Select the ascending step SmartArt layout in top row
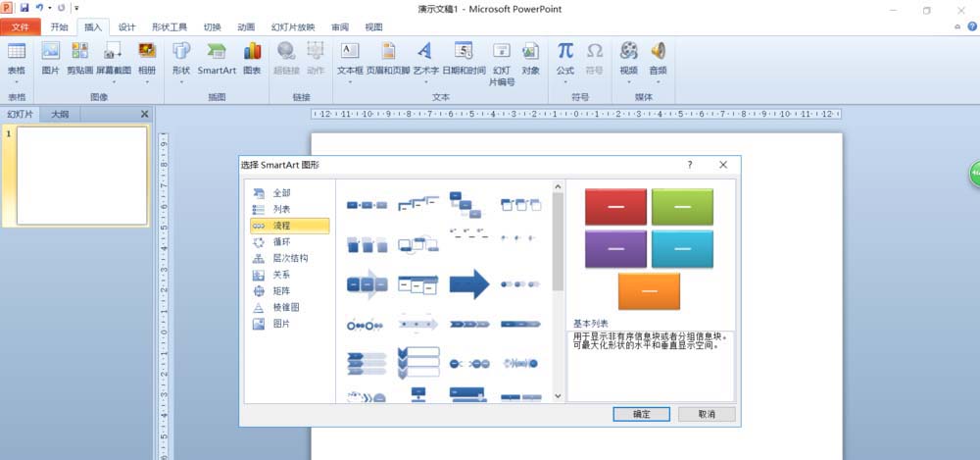980x460 pixels. coord(418,203)
